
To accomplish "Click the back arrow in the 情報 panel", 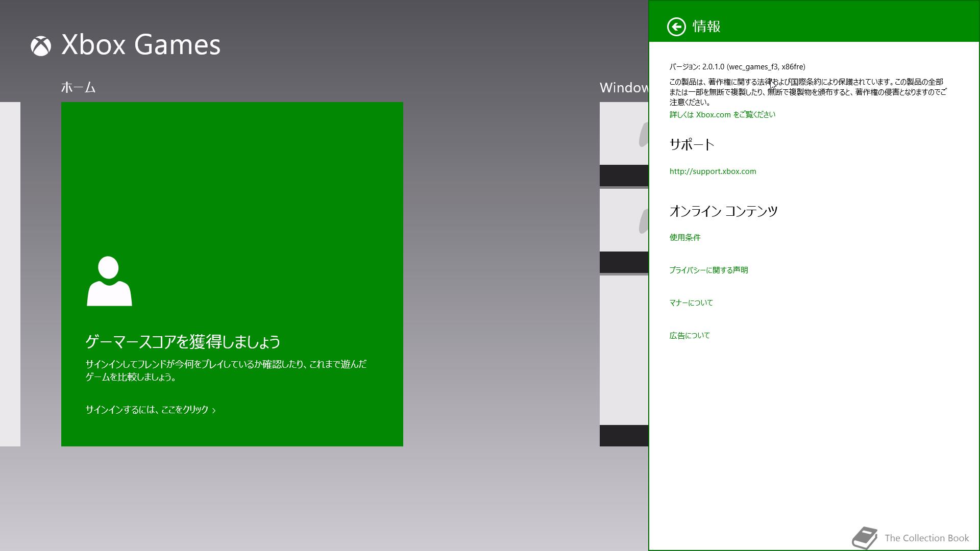I will point(676,27).
